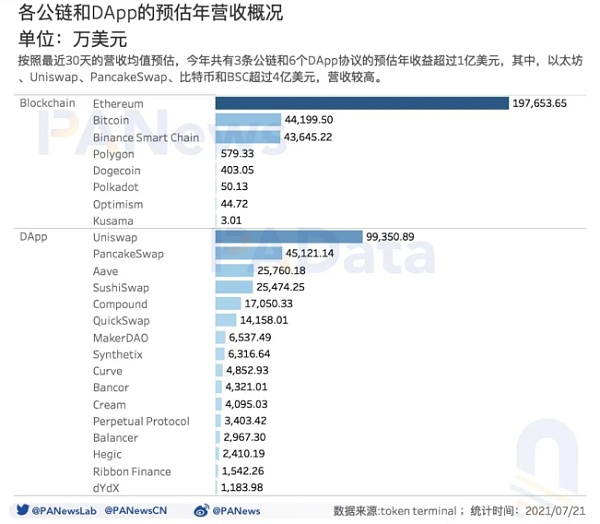The width and height of the screenshot is (600, 524).
Task: Select the Binance Smart Chain label
Action: 146,137
